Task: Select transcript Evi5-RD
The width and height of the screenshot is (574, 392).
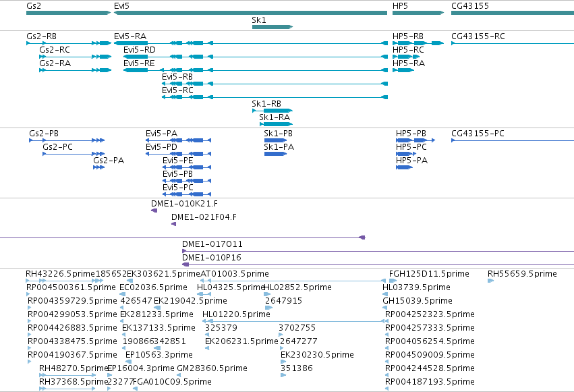Action: 256,57
